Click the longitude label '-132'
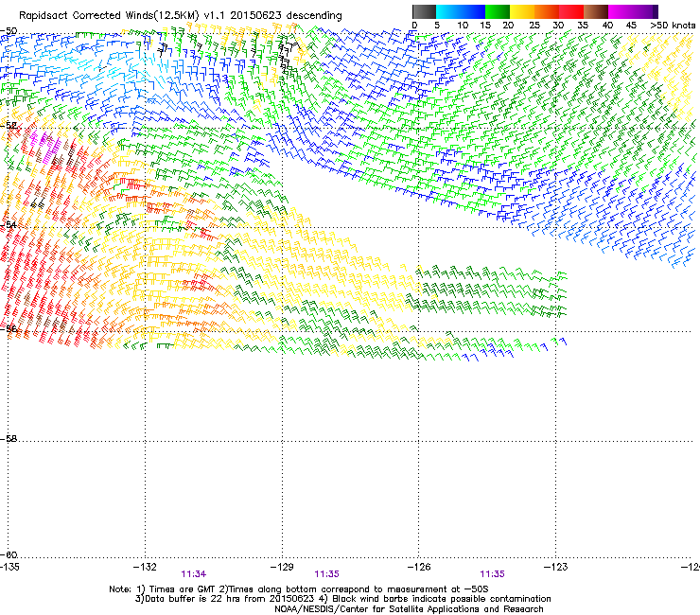This screenshot has height=615, width=700. point(145,567)
